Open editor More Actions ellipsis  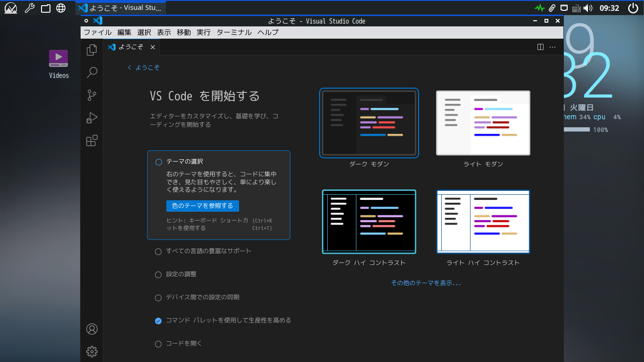pos(553,47)
